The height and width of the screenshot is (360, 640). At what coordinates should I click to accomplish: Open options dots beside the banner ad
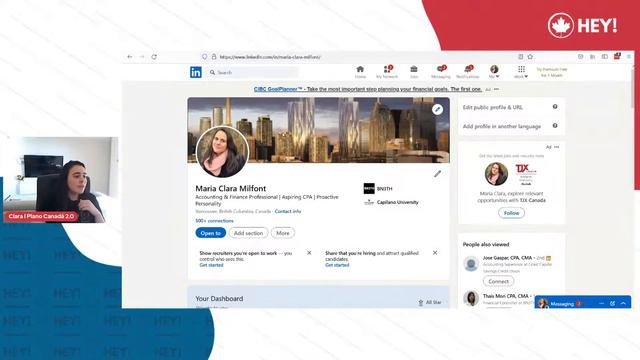496,89
